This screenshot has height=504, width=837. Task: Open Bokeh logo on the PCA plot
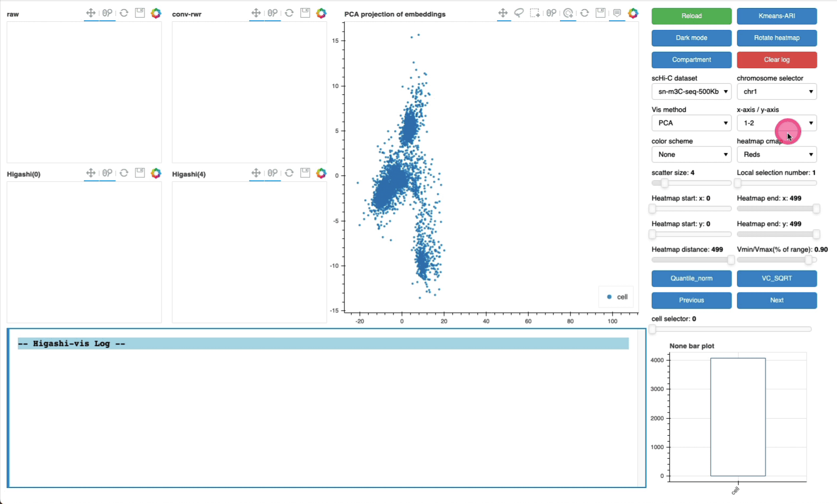[633, 13]
